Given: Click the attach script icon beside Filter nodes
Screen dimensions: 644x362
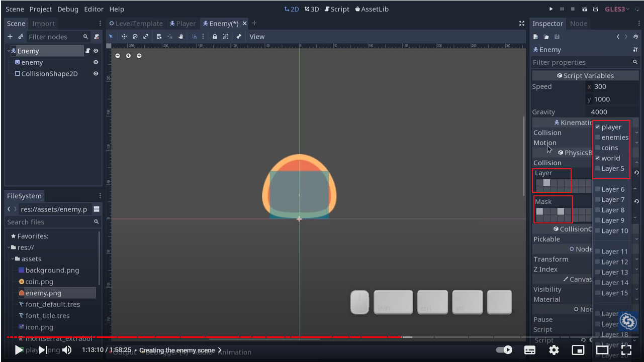Looking at the screenshot, I should click(97, 37).
